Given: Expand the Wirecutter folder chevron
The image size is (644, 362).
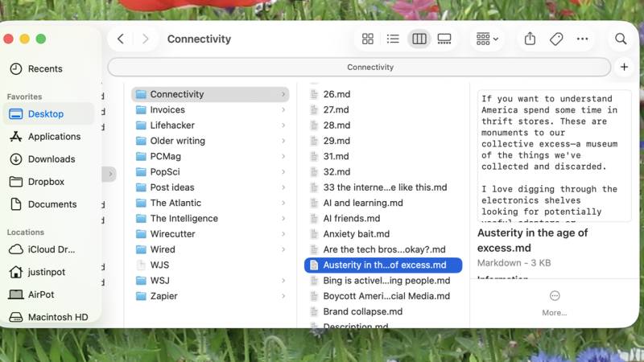Looking at the screenshot, I should 283,234.
